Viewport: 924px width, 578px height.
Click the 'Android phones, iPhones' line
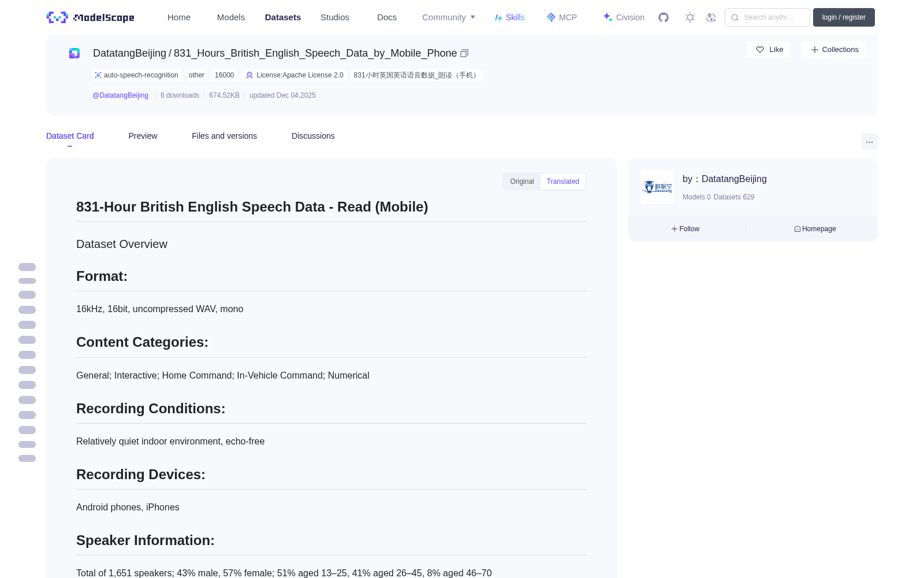click(x=128, y=507)
